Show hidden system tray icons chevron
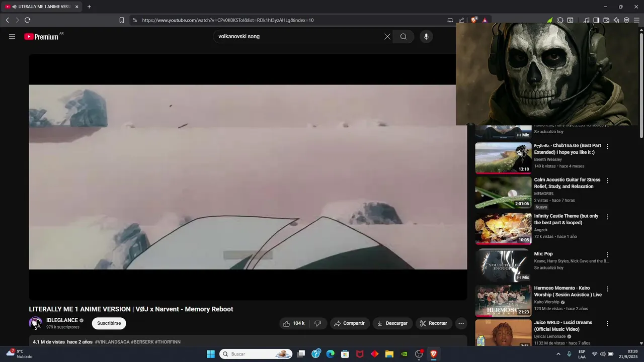This screenshot has height=362, width=644. click(x=558, y=354)
